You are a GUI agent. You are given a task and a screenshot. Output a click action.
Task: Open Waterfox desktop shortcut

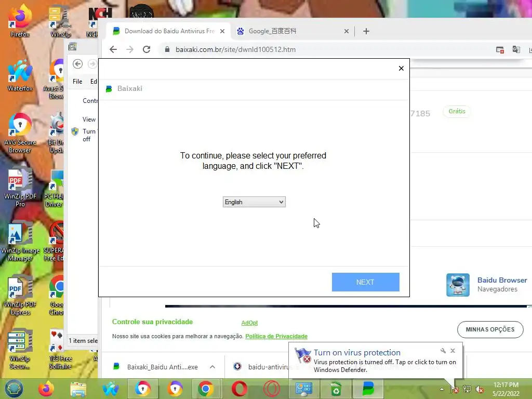(x=20, y=75)
